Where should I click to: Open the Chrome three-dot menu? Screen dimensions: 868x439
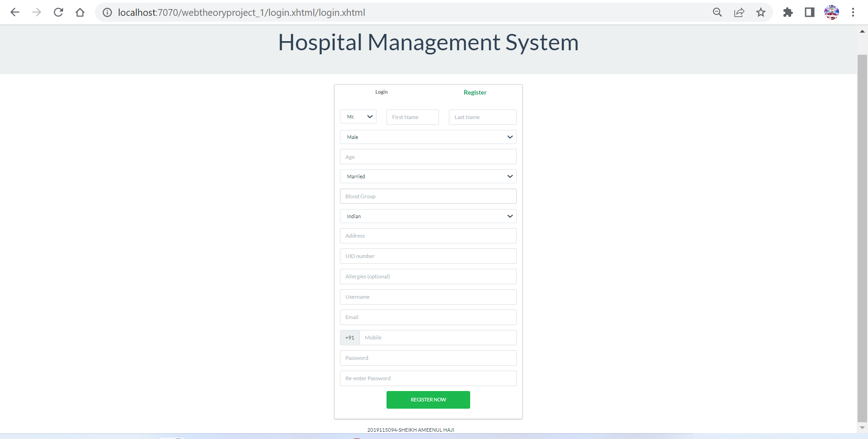[854, 12]
